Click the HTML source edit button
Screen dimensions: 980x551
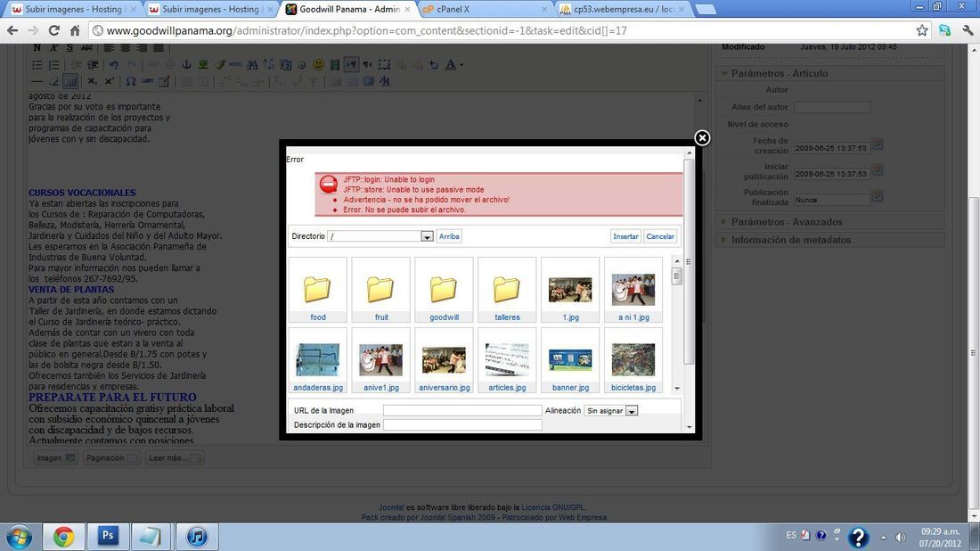(235, 64)
